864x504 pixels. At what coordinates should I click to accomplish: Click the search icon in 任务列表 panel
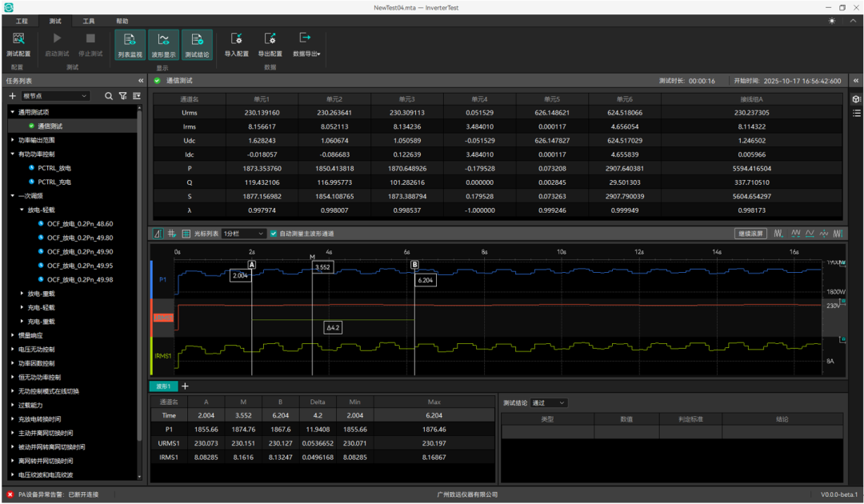tap(109, 96)
